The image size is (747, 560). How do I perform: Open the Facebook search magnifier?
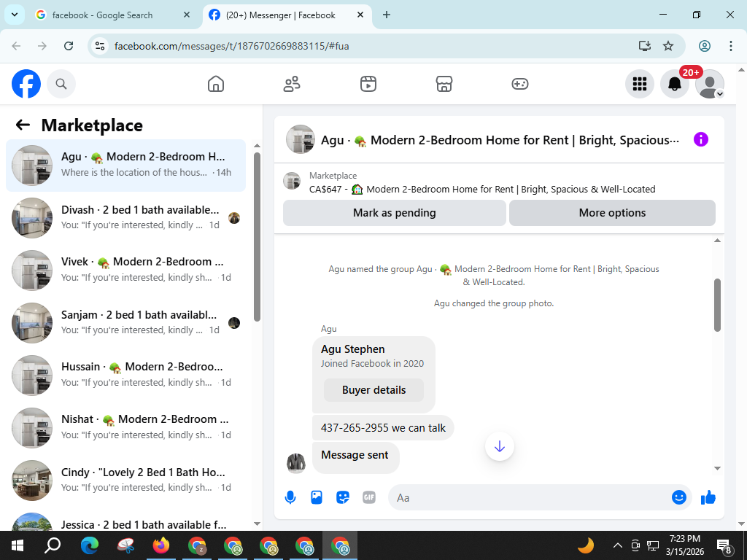(x=61, y=84)
